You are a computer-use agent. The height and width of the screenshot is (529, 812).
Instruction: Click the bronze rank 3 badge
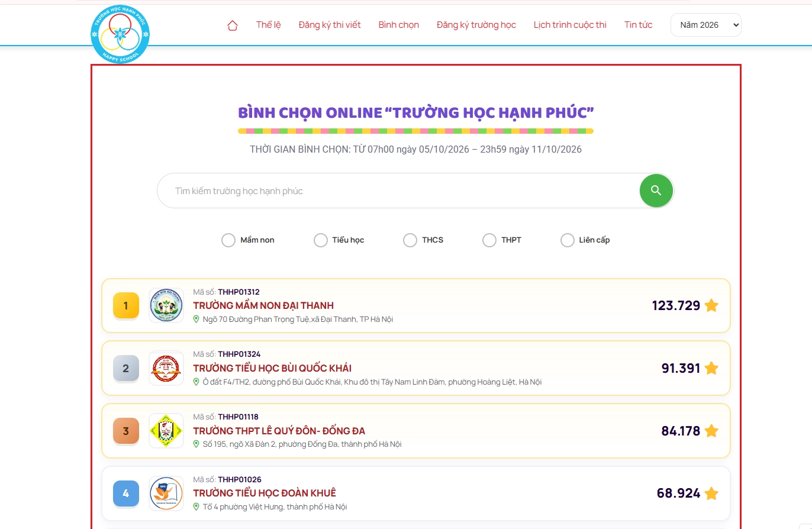coord(126,431)
